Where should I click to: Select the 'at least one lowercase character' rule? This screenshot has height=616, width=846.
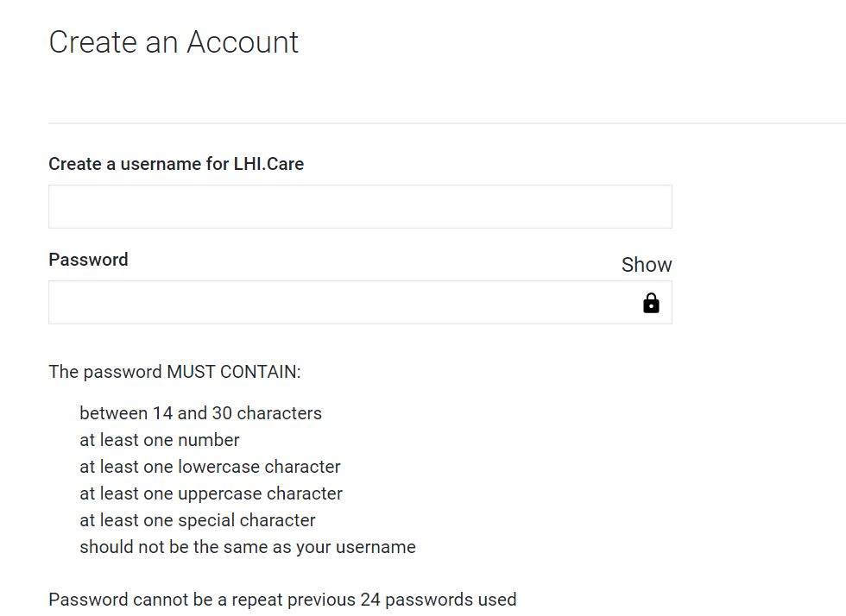coord(211,467)
